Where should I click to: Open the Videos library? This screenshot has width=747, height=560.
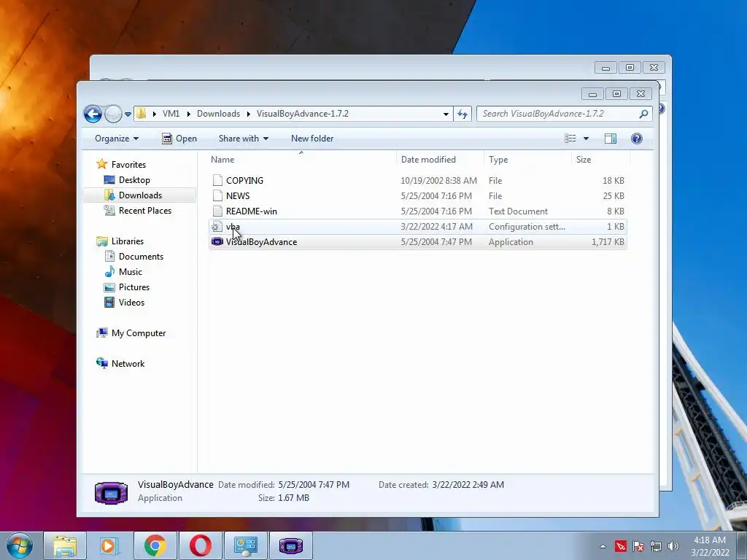(x=131, y=303)
